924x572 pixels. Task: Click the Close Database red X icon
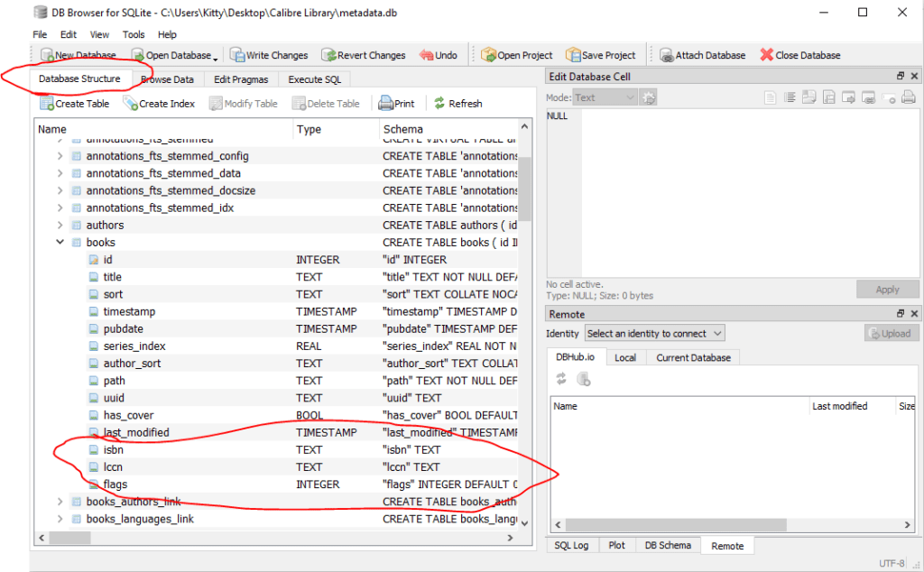tap(767, 55)
